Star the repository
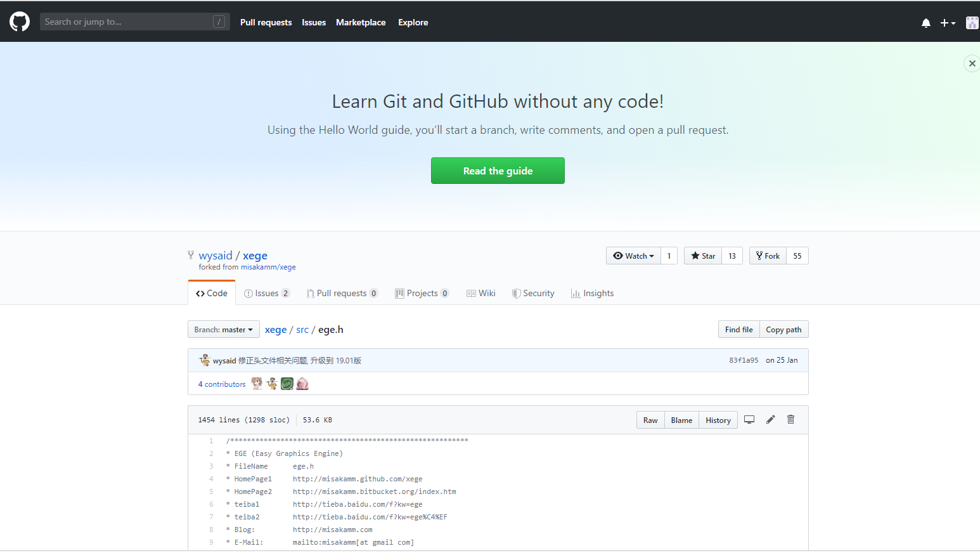 point(703,256)
